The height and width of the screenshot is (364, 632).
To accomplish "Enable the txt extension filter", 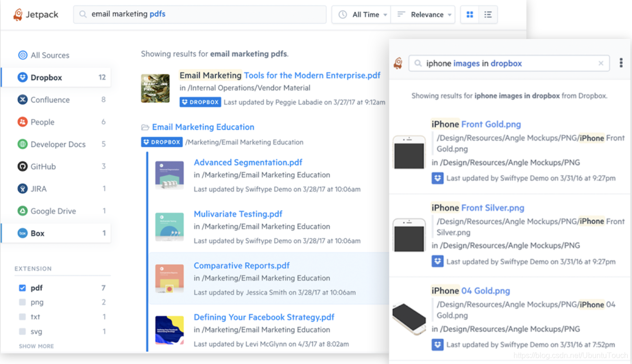I will (x=22, y=317).
